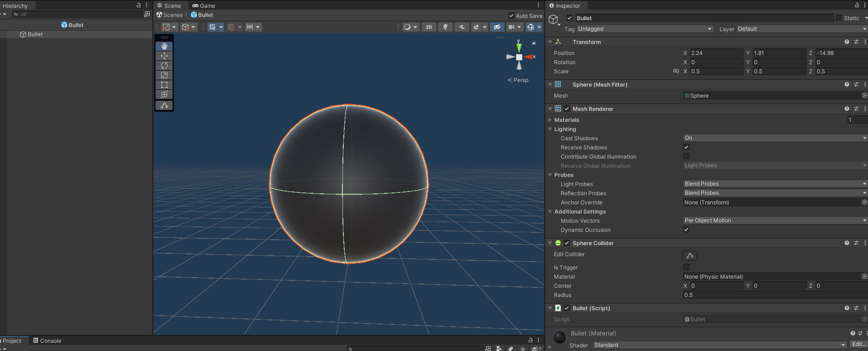
Task: Select the Edit Collider custom tool in Scene toolbar
Action: pyautogui.click(x=164, y=105)
